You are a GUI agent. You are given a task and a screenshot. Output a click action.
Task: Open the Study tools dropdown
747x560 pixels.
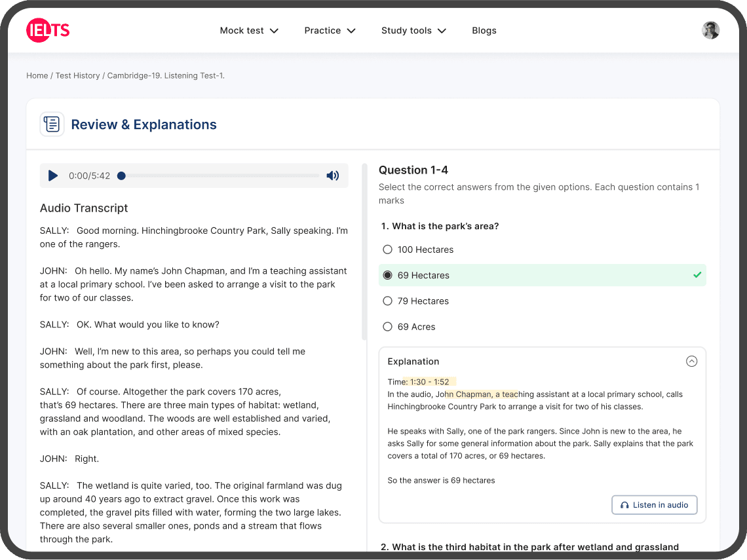413,31
